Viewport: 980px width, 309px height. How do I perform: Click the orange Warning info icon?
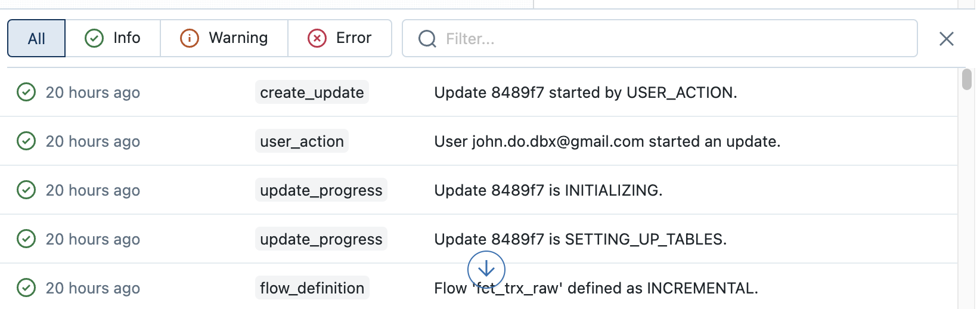click(x=190, y=38)
